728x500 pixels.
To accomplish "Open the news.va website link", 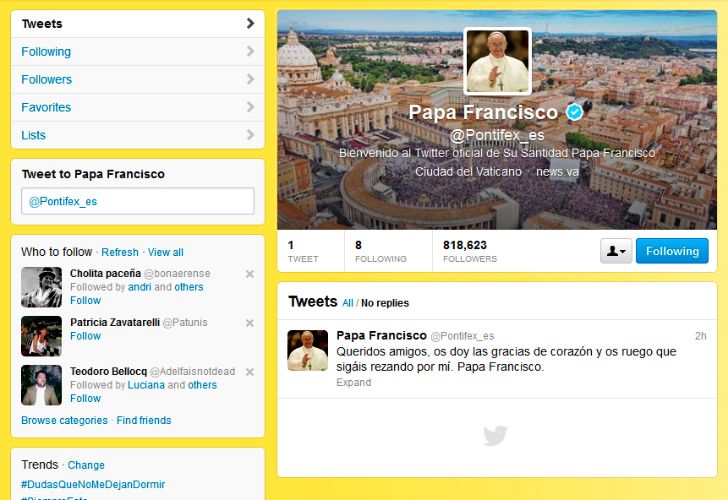I will click(x=557, y=172).
